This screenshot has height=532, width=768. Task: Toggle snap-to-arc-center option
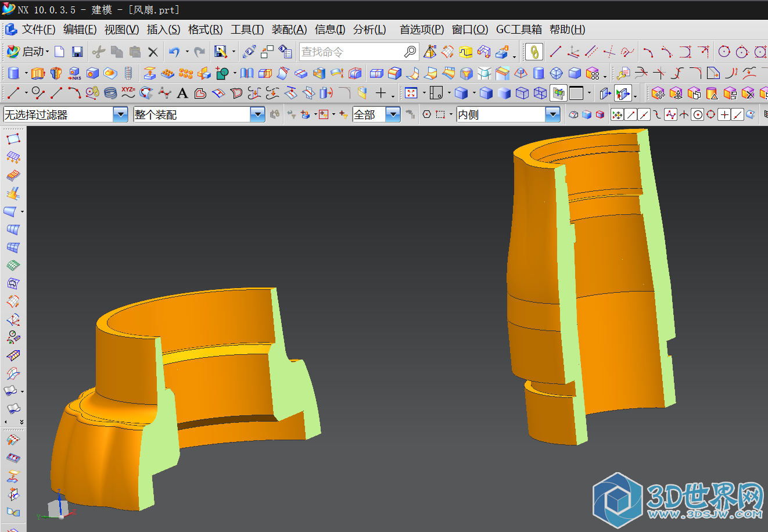pyautogui.click(x=698, y=115)
